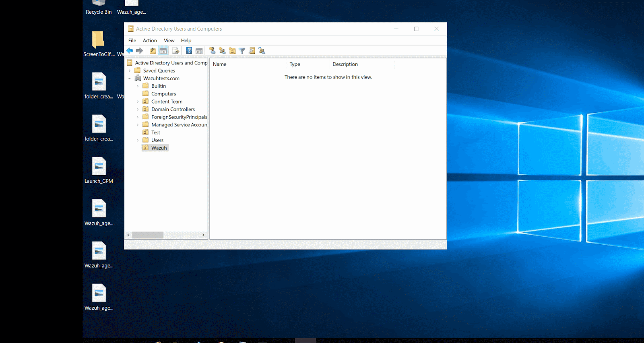Toggle Show/Hide Console Tree icon
Image resolution: width=644 pixels, height=343 pixels.
tap(163, 51)
